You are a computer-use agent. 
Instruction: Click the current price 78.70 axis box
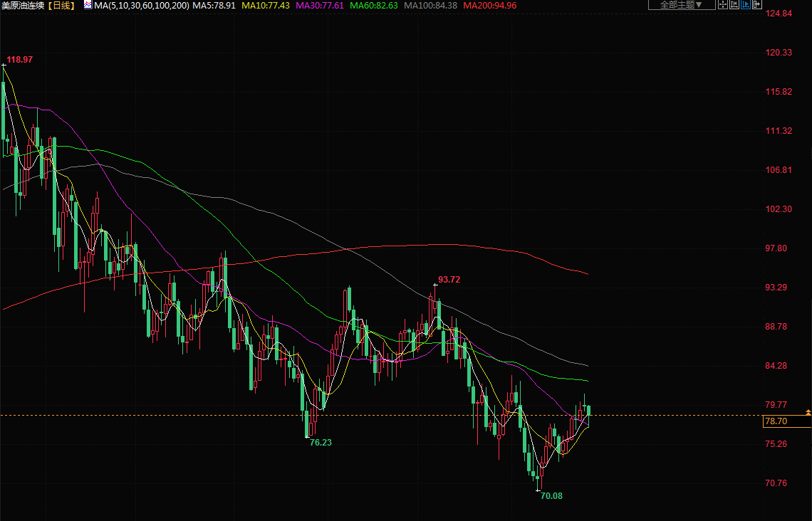(x=776, y=422)
